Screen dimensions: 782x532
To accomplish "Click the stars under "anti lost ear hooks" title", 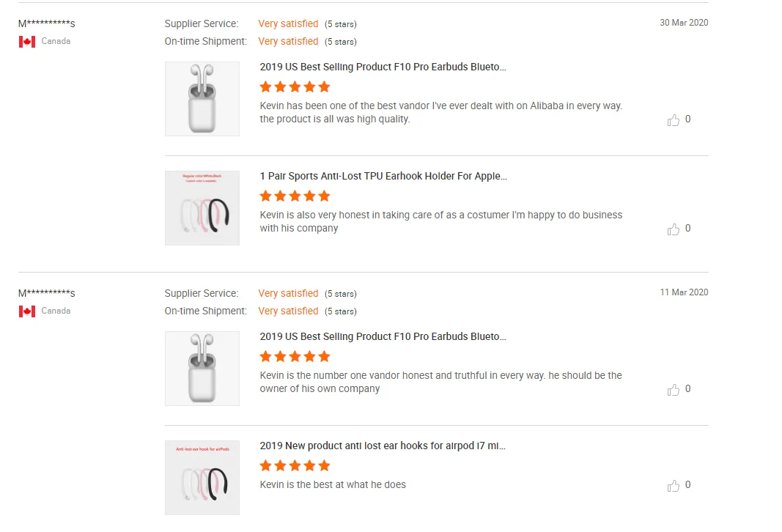I will (x=295, y=466).
